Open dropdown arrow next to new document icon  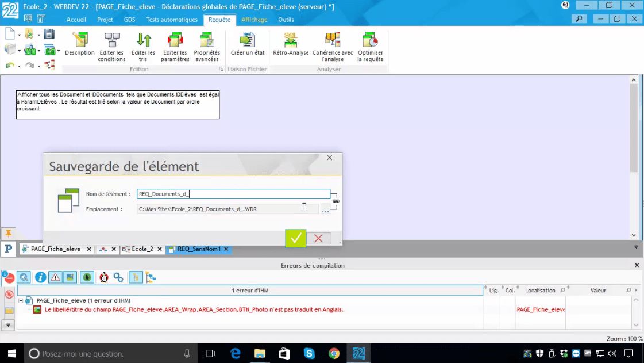click(x=20, y=35)
